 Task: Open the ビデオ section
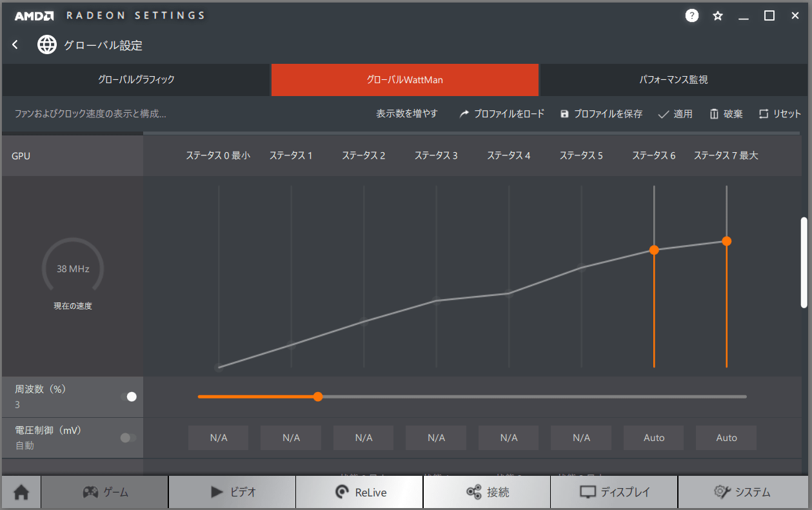pyautogui.click(x=232, y=492)
